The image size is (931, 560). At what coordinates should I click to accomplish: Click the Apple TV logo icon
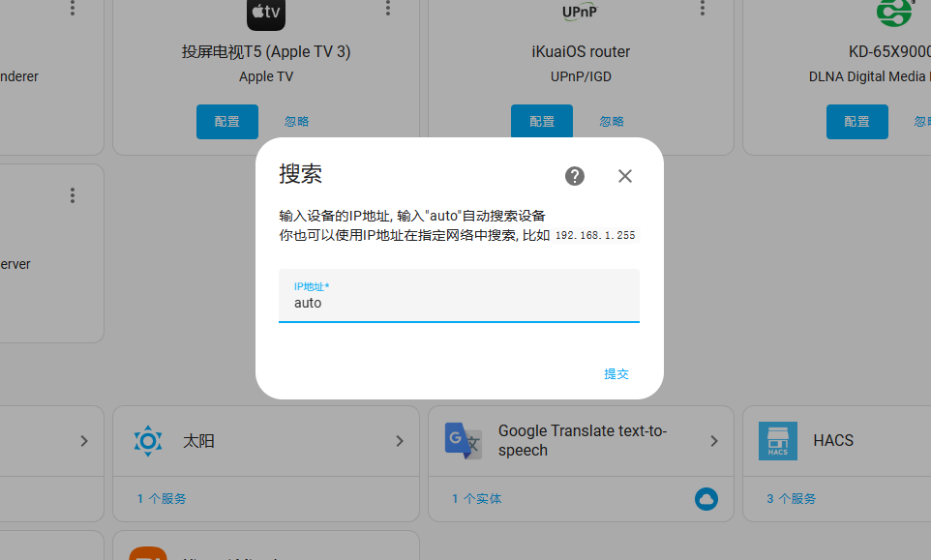click(266, 13)
